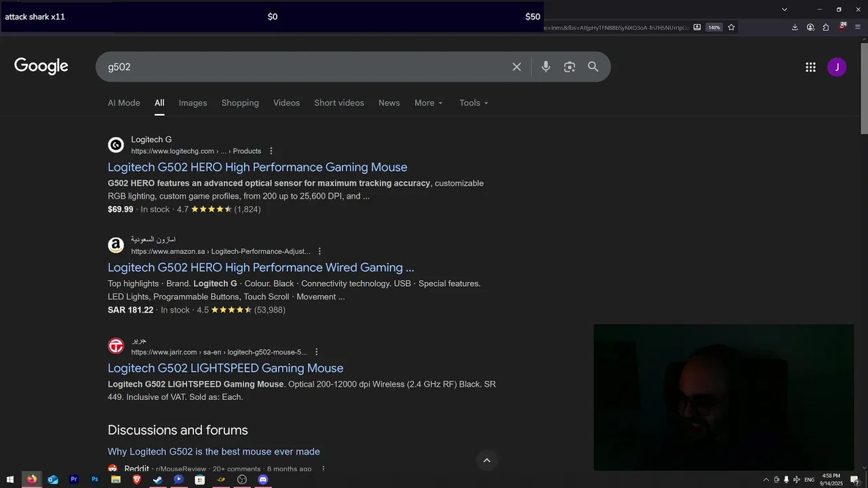The width and height of the screenshot is (868, 488).
Task: Open Discord from the taskbar
Action: point(263,480)
